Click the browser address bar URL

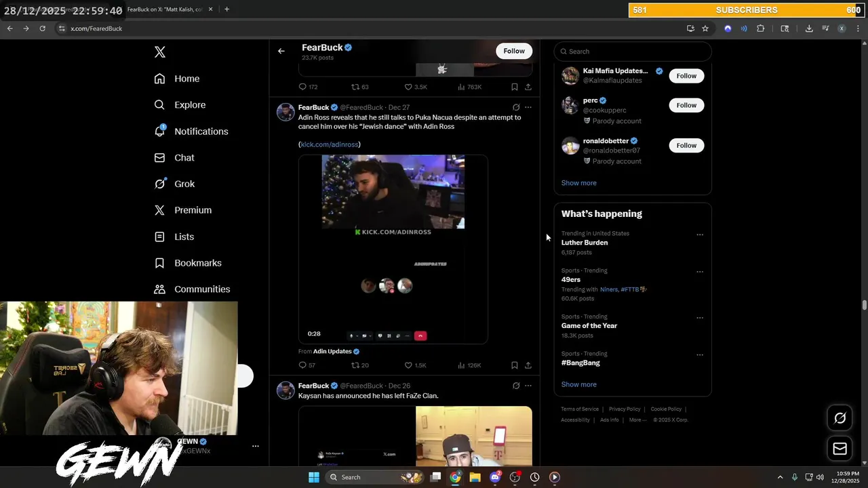(96, 28)
